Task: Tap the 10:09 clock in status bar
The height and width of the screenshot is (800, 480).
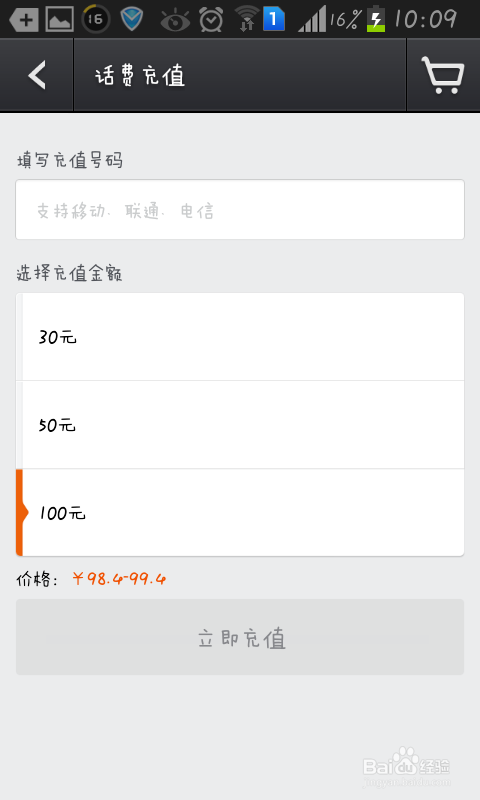Action: (425, 19)
